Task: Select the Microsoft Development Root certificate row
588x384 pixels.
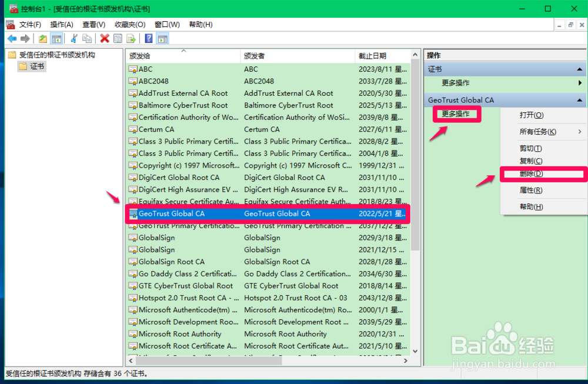Action: tap(268, 322)
